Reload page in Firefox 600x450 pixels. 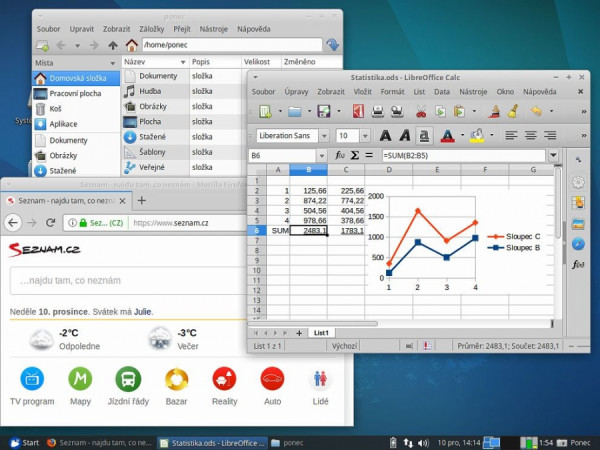(51, 223)
